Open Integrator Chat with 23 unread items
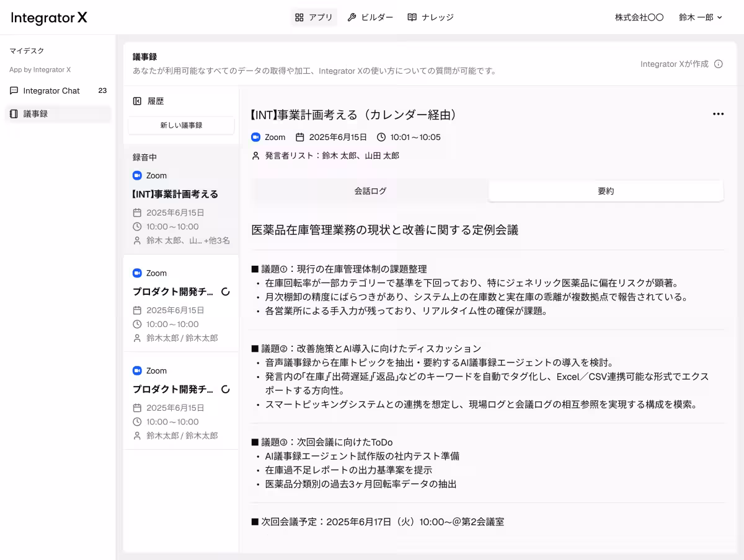This screenshot has width=744, height=560. pos(57,90)
